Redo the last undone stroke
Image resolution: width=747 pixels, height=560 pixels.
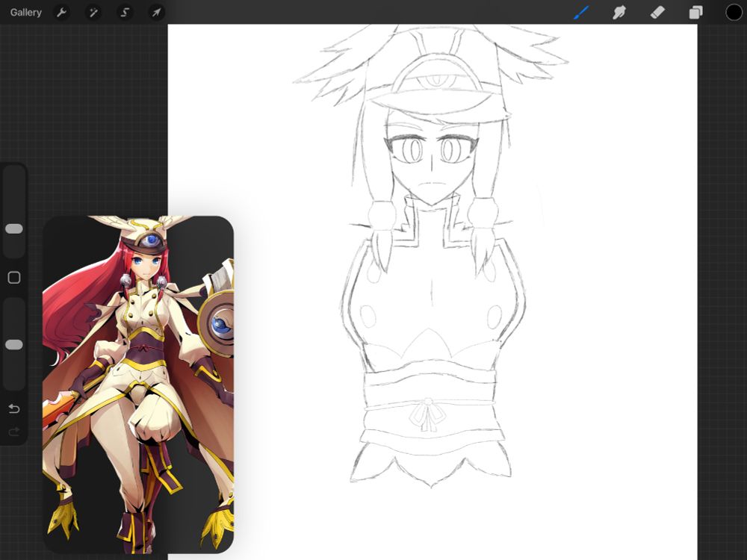[13, 432]
